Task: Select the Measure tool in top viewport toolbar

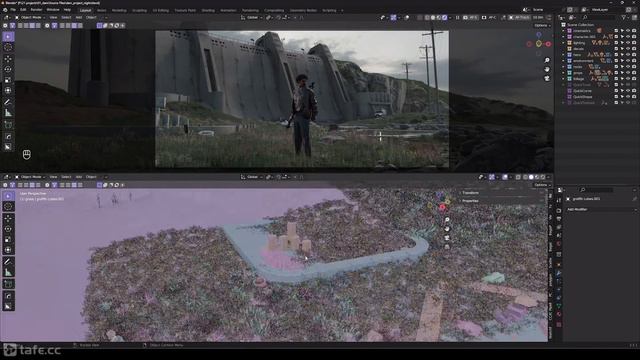Action: [8, 113]
